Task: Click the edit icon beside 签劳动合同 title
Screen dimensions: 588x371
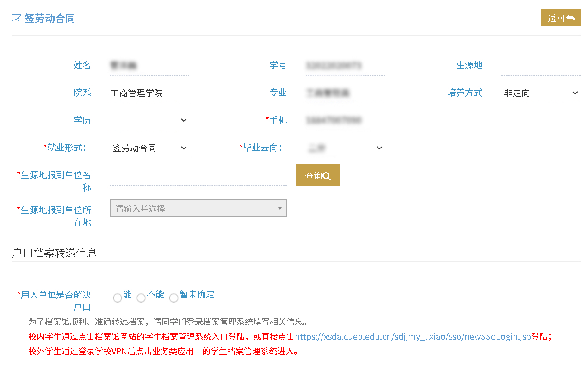Action: pos(17,19)
